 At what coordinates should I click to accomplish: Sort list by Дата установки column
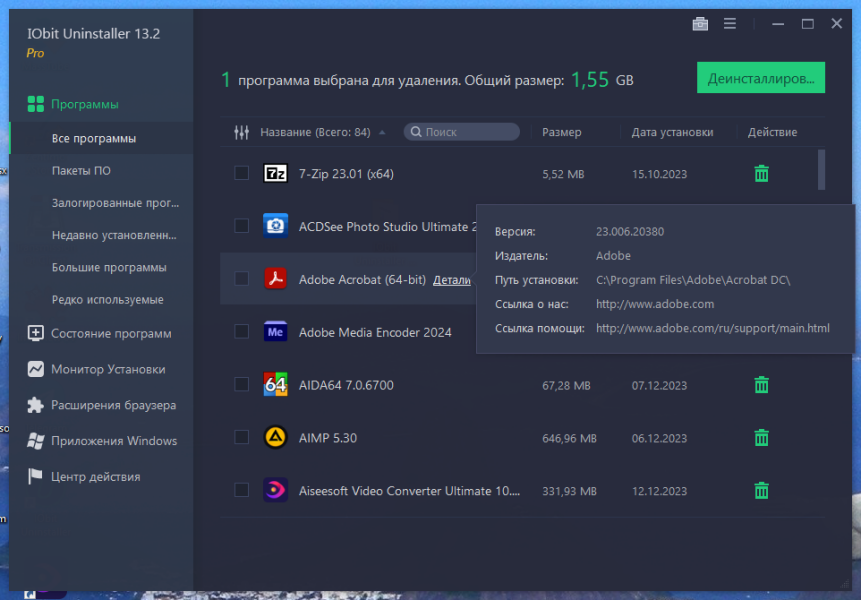pyautogui.click(x=672, y=132)
